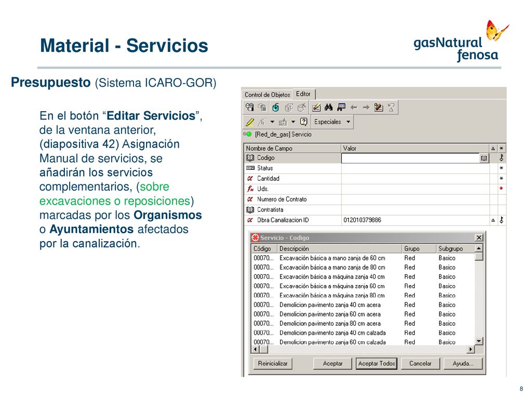The height and width of the screenshot is (399, 532).
Task: Switch to the Control de Objetos tab
Action: (x=268, y=95)
